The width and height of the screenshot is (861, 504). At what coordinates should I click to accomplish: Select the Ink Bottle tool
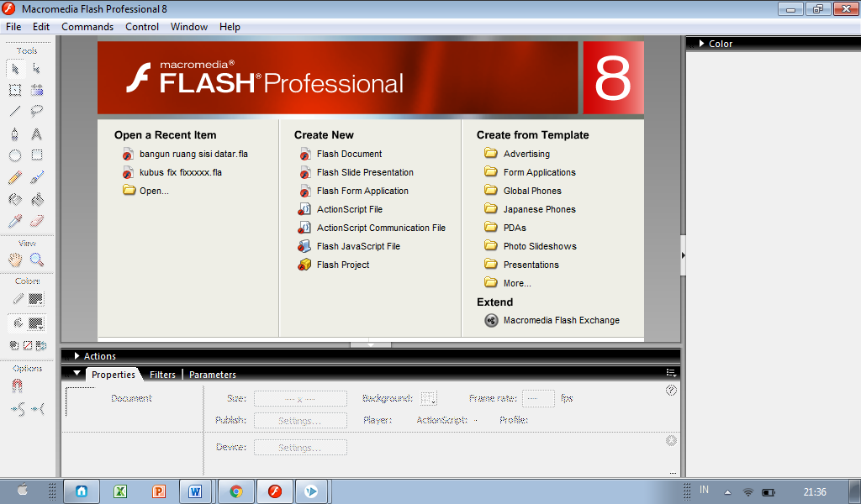[x=15, y=199]
